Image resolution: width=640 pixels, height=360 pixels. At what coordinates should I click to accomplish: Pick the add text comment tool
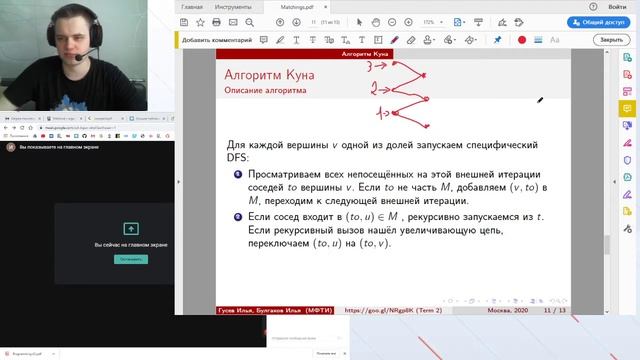coord(362,40)
